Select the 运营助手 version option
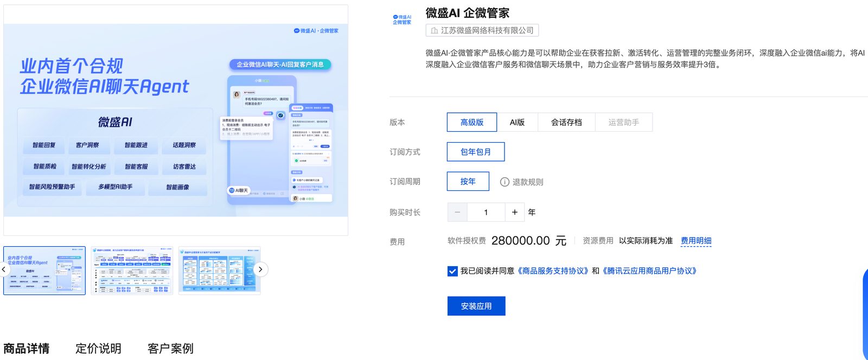The width and height of the screenshot is (868, 360). (x=623, y=123)
